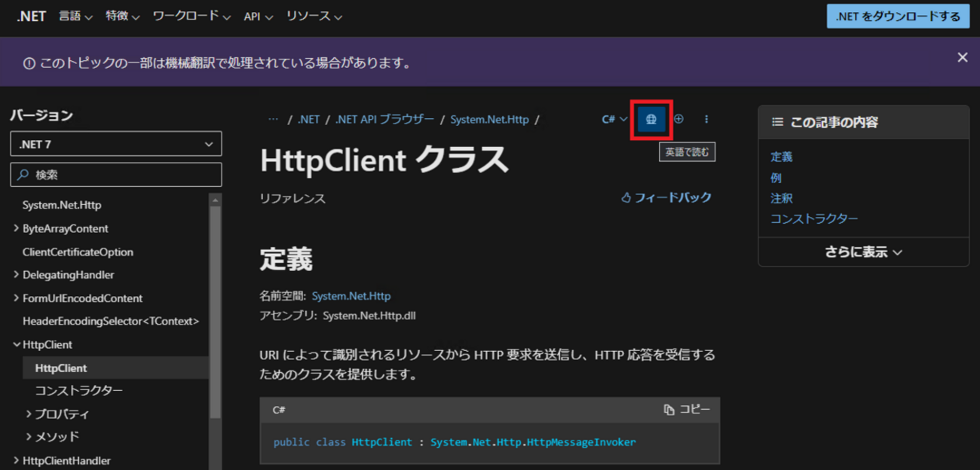Open the リソース menu
Screen dimensions: 980x470
(x=314, y=17)
